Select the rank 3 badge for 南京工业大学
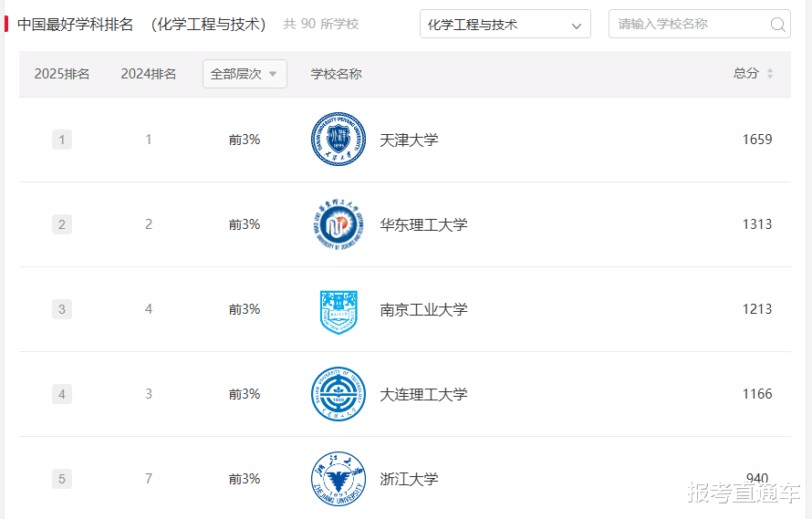 pos(62,310)
